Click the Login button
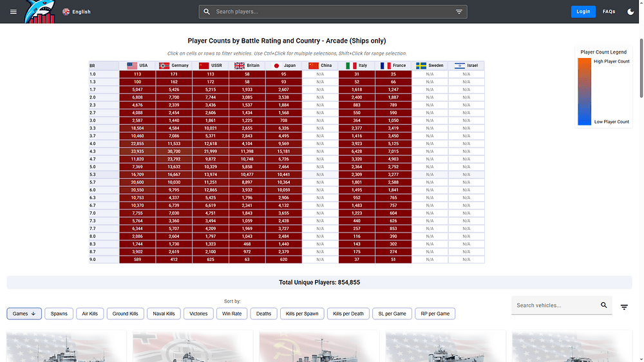 (583, 12)
